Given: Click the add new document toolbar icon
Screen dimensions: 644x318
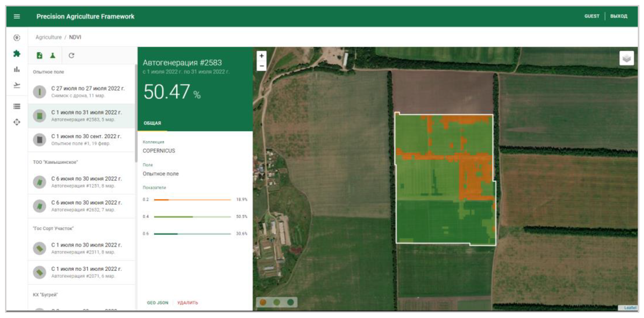Looking at the screenshot, I should coord(40,55).
